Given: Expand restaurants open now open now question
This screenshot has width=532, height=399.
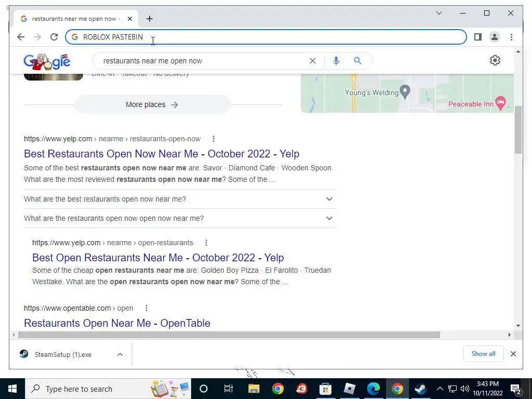Looking at the screenshot, I should tap(179, 219).
